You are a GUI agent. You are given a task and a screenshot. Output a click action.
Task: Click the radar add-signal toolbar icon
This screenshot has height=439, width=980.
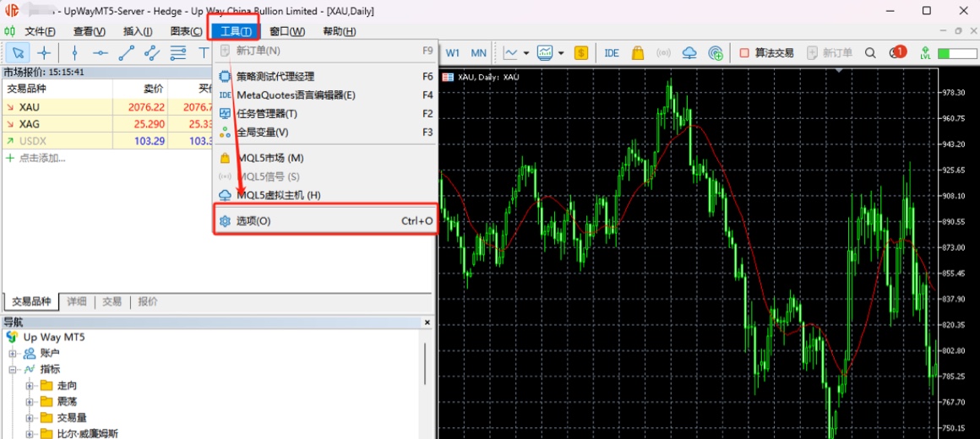point(716,53)
